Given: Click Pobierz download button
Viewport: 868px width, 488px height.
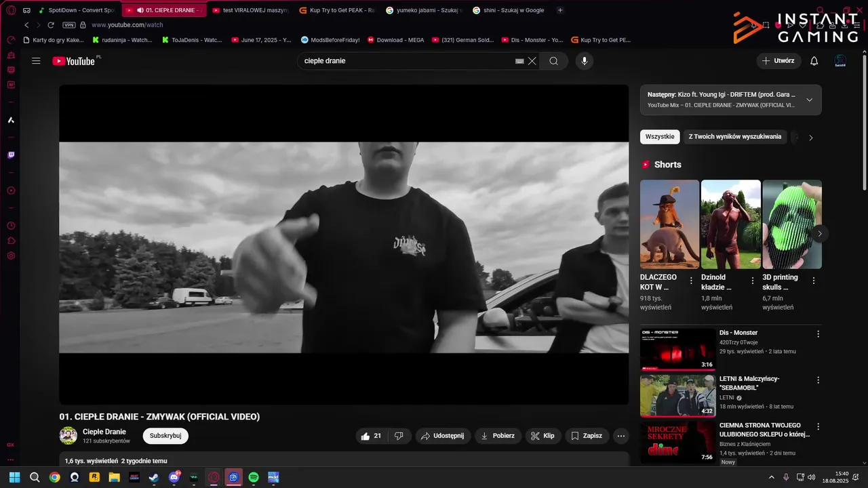Looking at the screenshot, I should [x=498, y=436].
